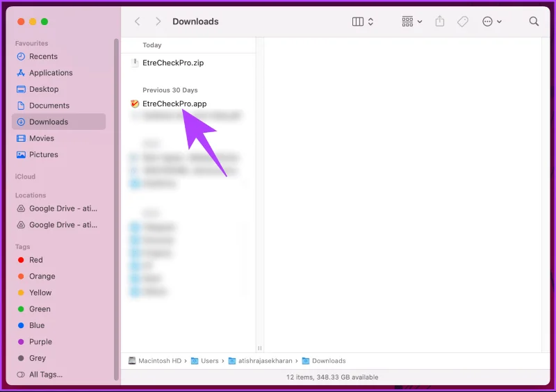Open first Google Drive location
The width and height of the screenshot is (556, 392).
[x=59, y=209]
